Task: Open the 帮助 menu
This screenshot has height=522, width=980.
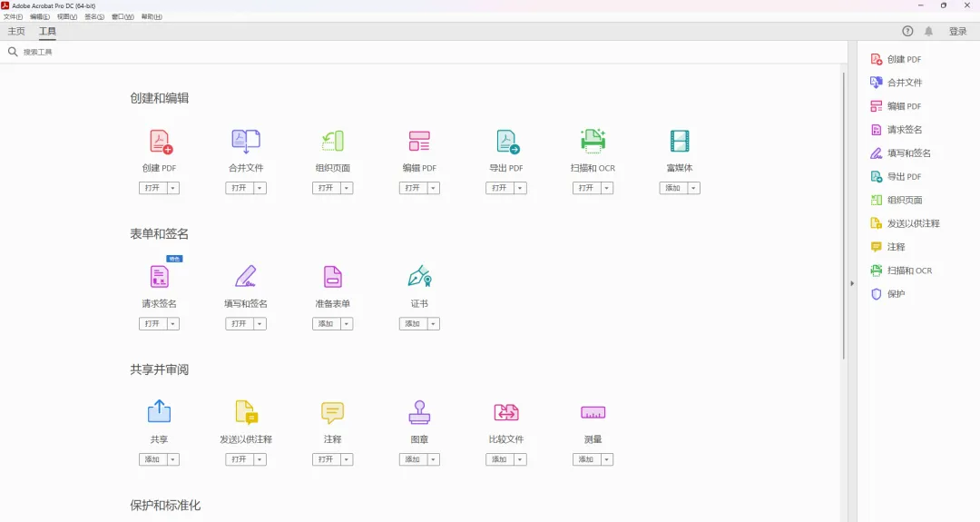Action: (x=152, y=17)
